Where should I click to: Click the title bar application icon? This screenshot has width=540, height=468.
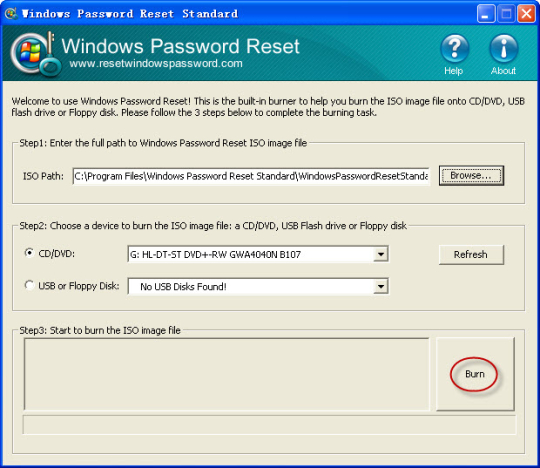[11, 13]
